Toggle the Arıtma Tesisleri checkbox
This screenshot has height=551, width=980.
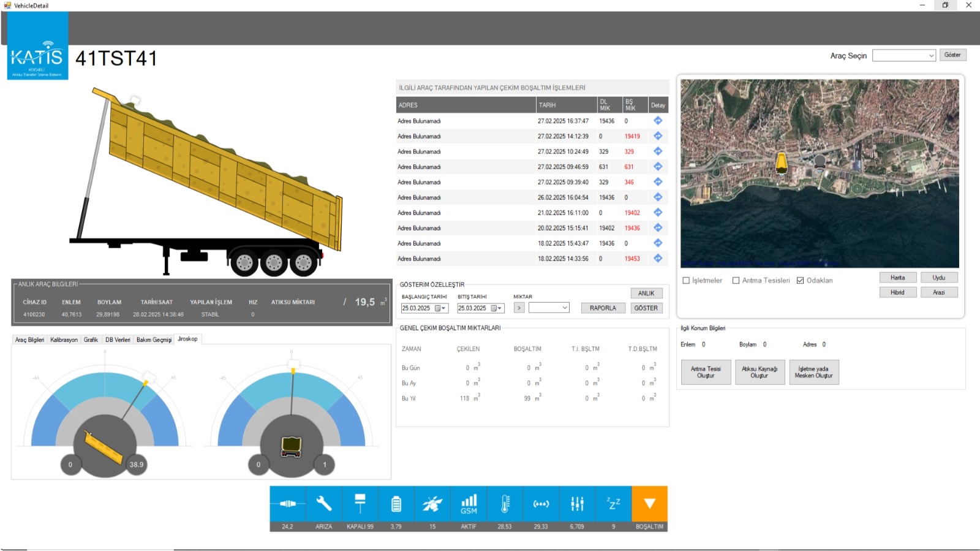click(736, 281)
